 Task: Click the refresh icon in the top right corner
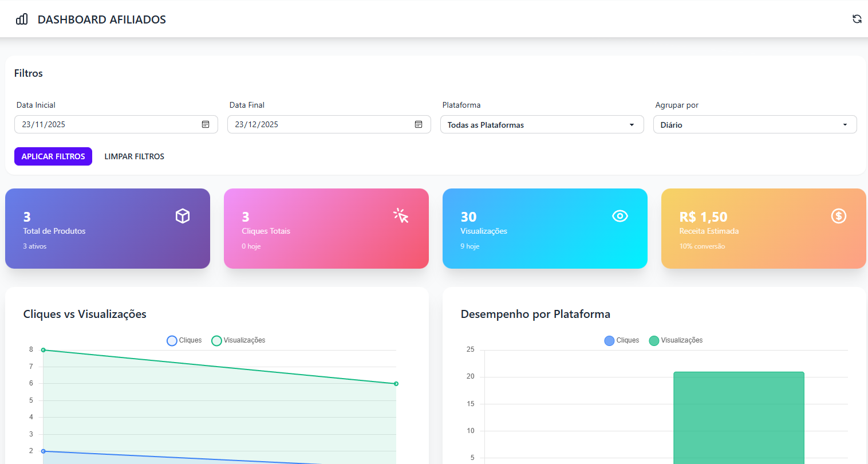pos(857,18)
